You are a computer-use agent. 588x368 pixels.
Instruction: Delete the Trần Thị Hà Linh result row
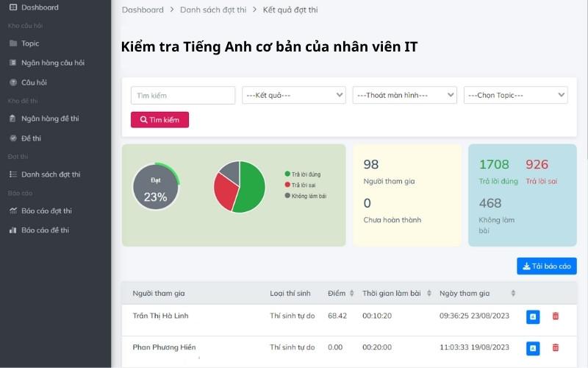556,316
